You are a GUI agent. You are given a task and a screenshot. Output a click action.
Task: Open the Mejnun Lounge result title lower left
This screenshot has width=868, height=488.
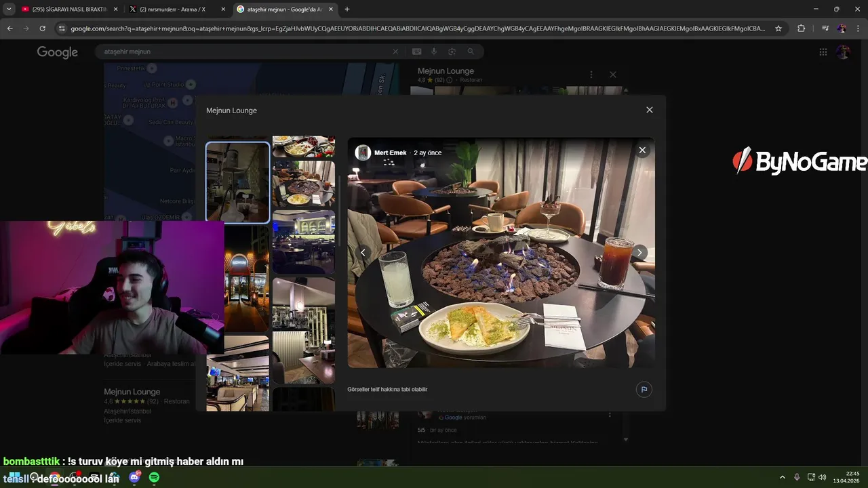(132, 392)
